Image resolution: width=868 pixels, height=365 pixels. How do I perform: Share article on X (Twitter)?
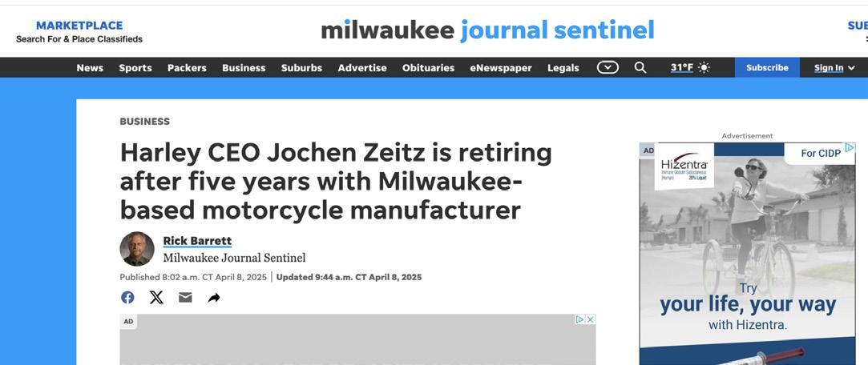tap(156, 298)
